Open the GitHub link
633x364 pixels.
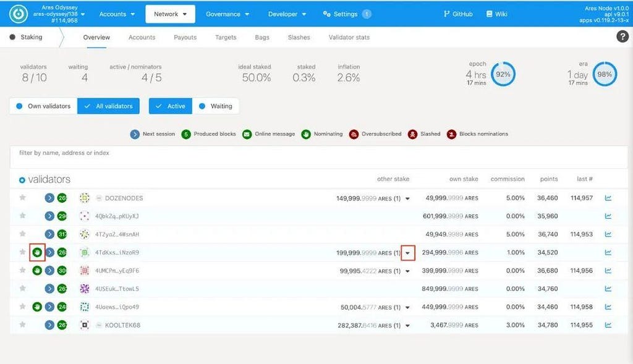[458, 14]
